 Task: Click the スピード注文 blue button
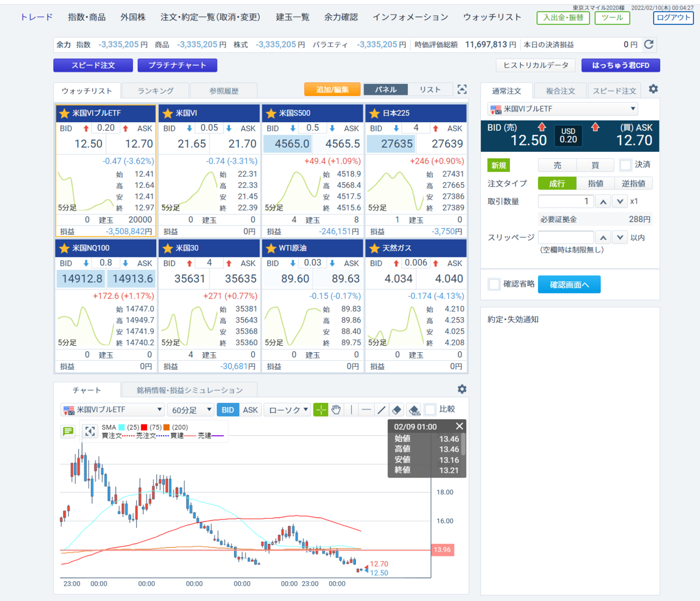[93, 65]
